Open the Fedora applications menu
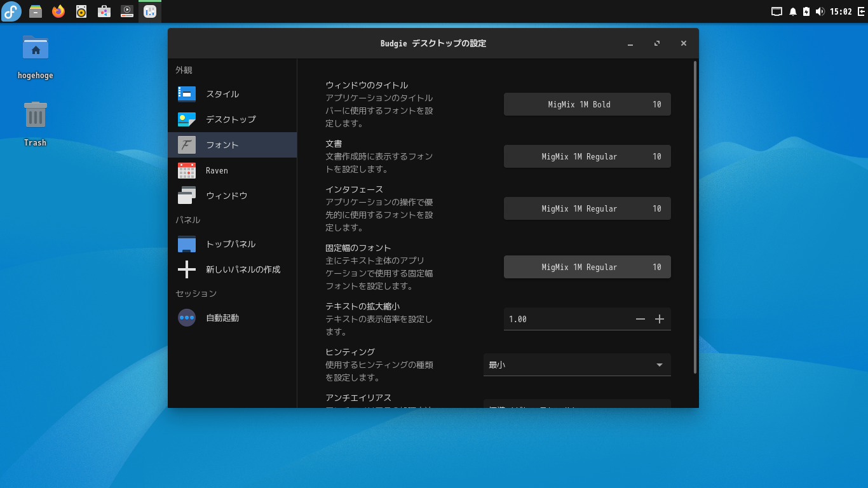Screen dimensions: 868x488 pos(11,11)
